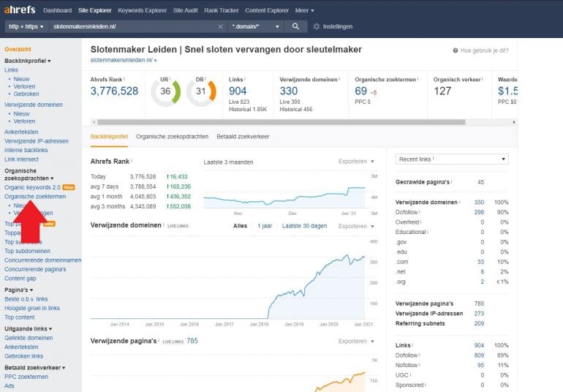This screenshot has height=392, width=563.
Task: Open Concurrerende domeinnamen link
Action: (x=42, y=260)
